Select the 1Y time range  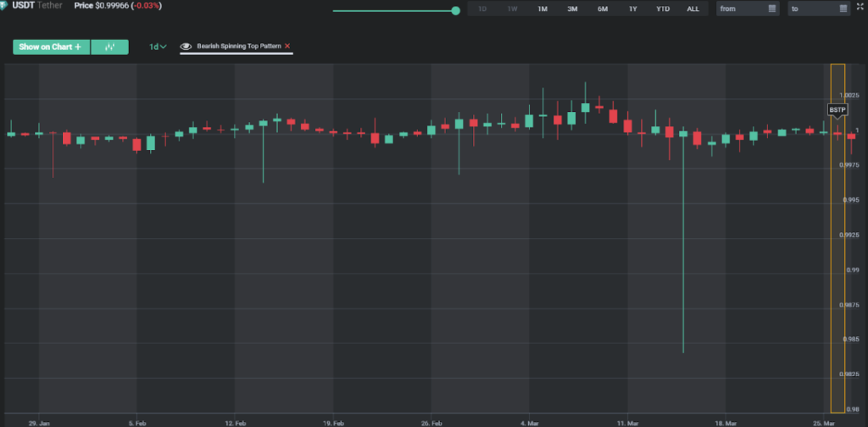[x=632, y=8]
